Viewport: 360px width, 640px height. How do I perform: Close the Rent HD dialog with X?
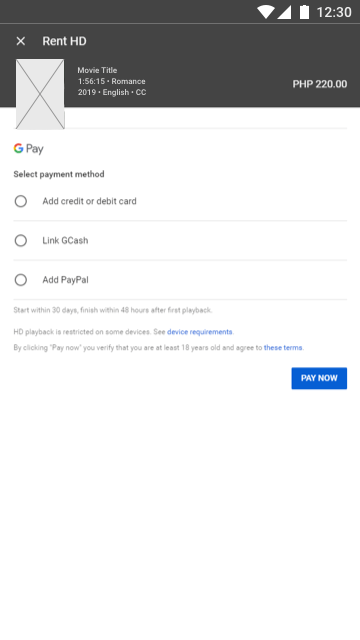pyautogui.click(x=20, y=41)
